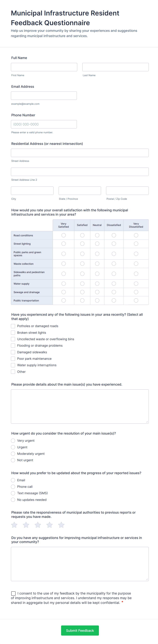158x644 pixels.
Task: Click the Phone Number input field
Action: click(44, 124)
